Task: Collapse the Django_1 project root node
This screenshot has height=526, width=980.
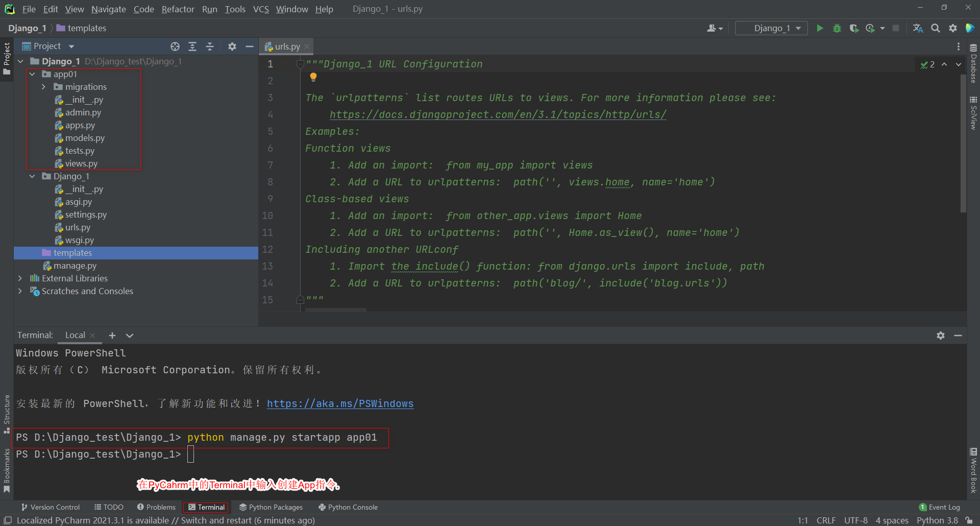Action: [x=20, y=62]
